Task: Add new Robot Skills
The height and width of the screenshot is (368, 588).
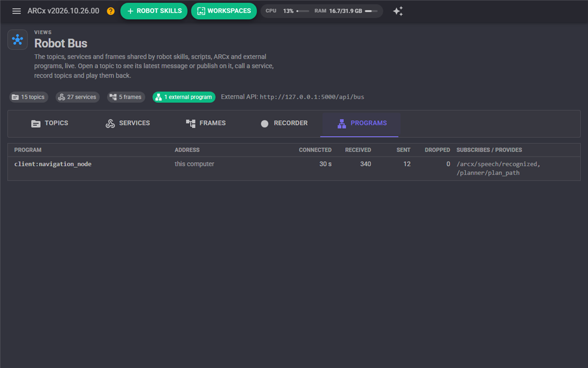Action: point(154,11)
